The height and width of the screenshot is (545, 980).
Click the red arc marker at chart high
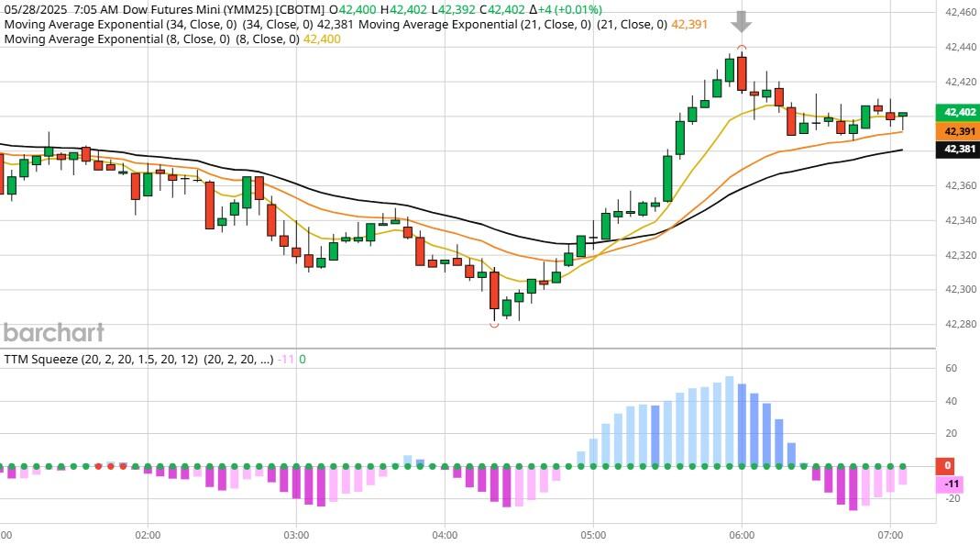742,47
